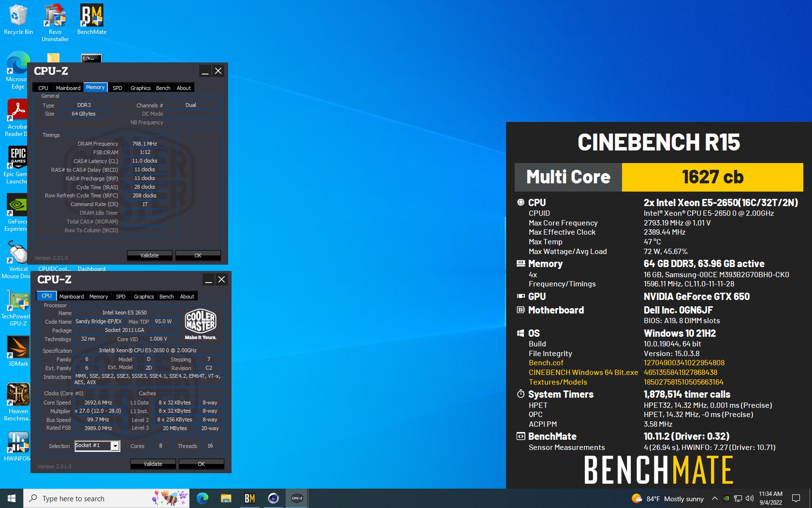Open Microsoft Edge from the taskbar
Viewport: 812px width, 508px height.
click(203, 498)
